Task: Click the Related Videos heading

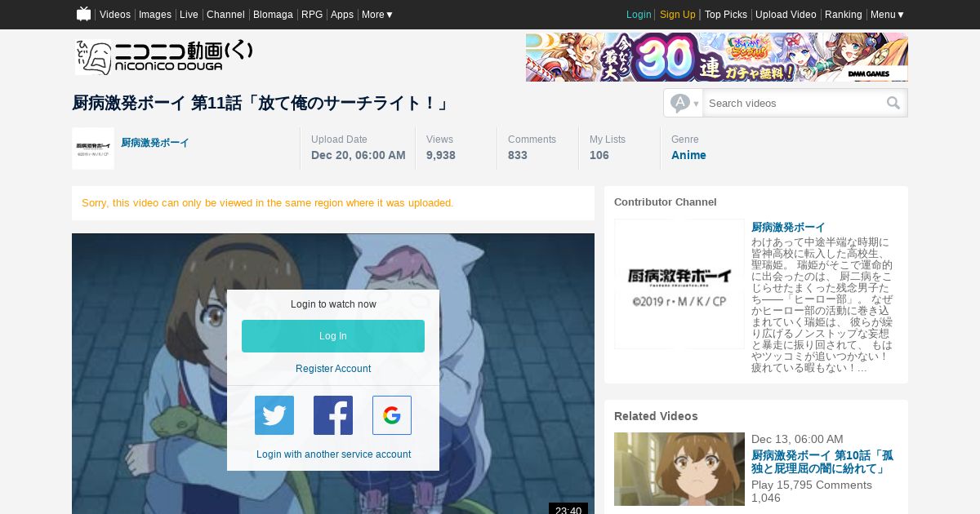Action: point(656,416)
